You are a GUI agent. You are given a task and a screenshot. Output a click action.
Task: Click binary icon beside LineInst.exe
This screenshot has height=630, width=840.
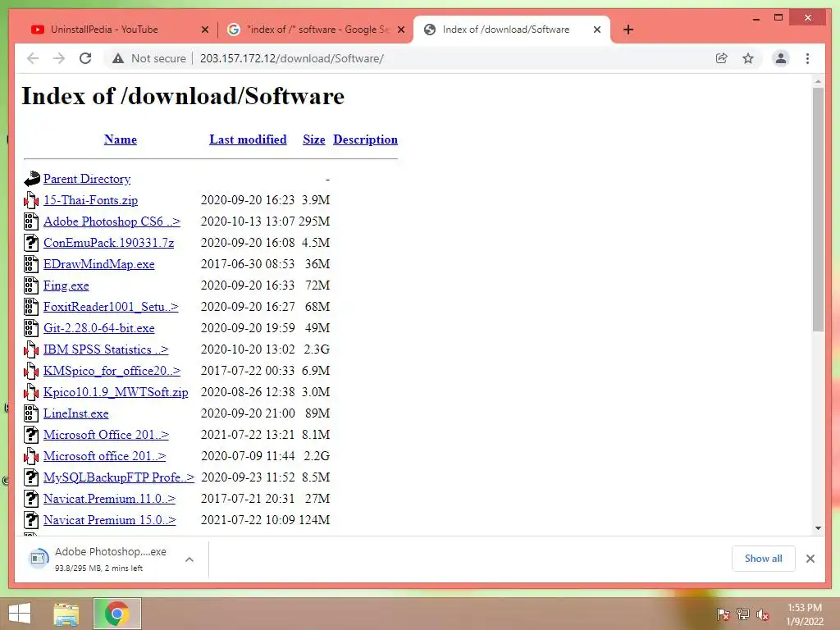32,413
